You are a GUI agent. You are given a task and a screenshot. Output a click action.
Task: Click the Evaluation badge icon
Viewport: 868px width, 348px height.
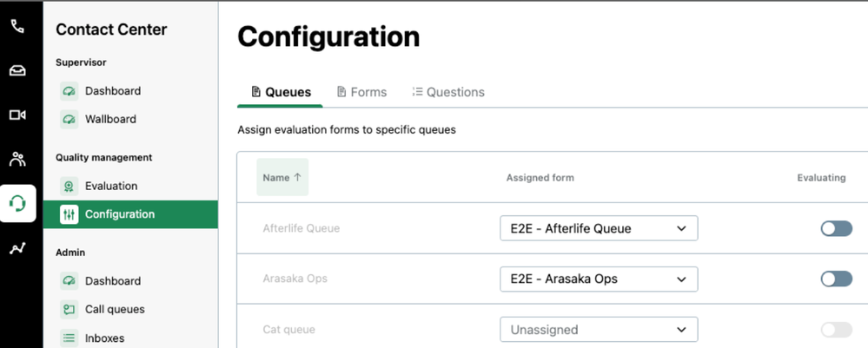point(70,186)
